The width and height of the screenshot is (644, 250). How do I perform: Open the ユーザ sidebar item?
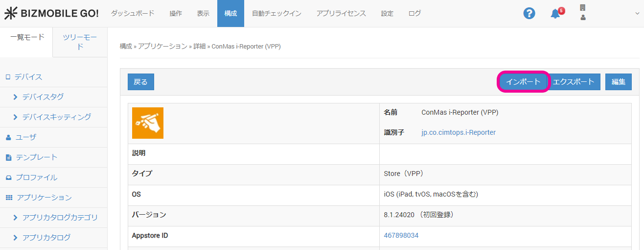(x=26, y=137)
